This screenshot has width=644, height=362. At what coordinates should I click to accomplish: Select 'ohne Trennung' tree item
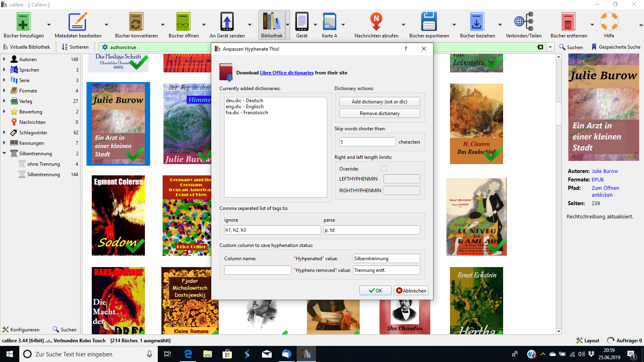pyautogui.click(x=43, y=164)
